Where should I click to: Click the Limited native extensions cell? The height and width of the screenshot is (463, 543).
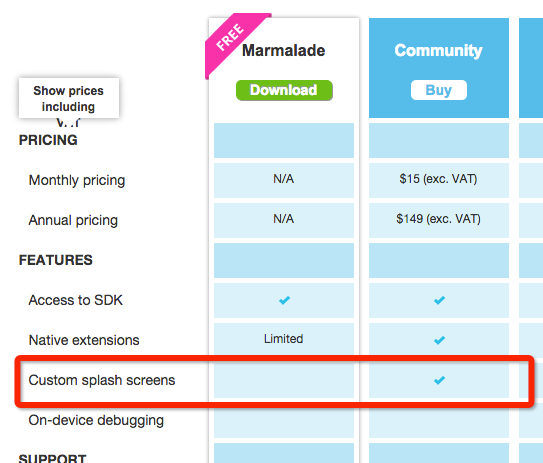(284, 339)
